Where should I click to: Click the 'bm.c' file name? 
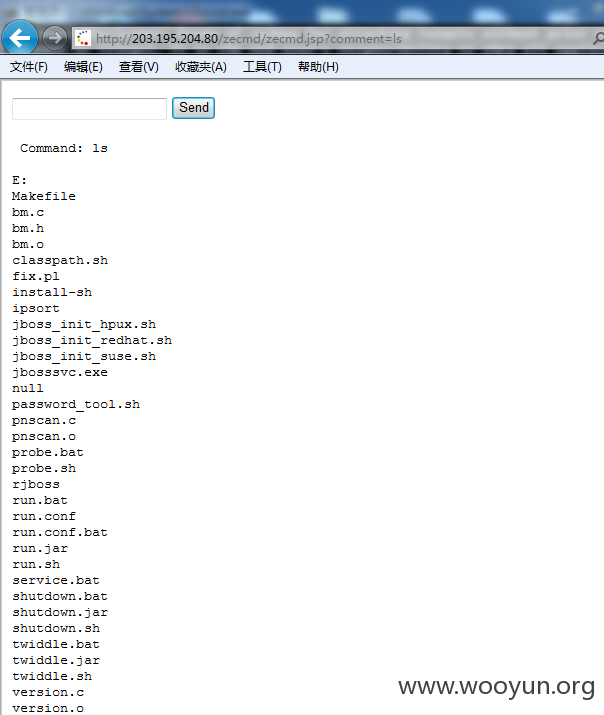[28, 212]
